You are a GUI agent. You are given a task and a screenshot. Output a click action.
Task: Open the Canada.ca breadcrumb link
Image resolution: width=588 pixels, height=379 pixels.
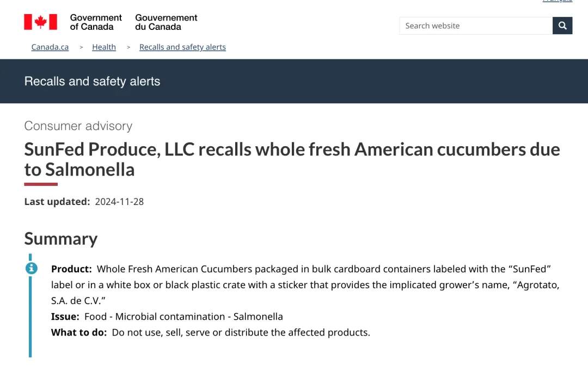click(x=50, y=47)
